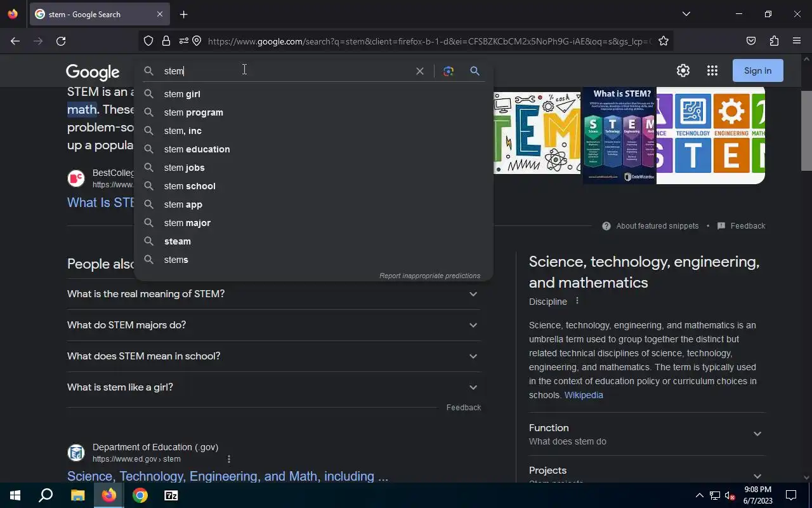Open Google Chrome from the taskbar

pos(140,495)
